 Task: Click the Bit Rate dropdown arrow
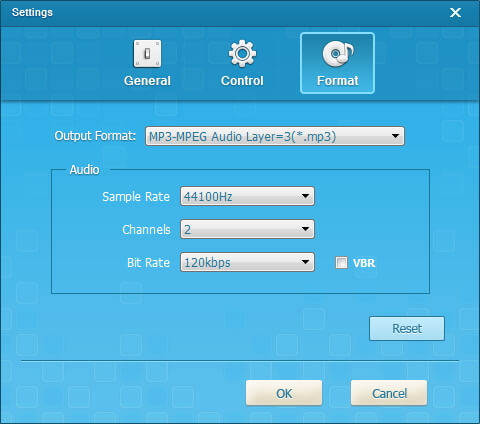tap(305, 262)
